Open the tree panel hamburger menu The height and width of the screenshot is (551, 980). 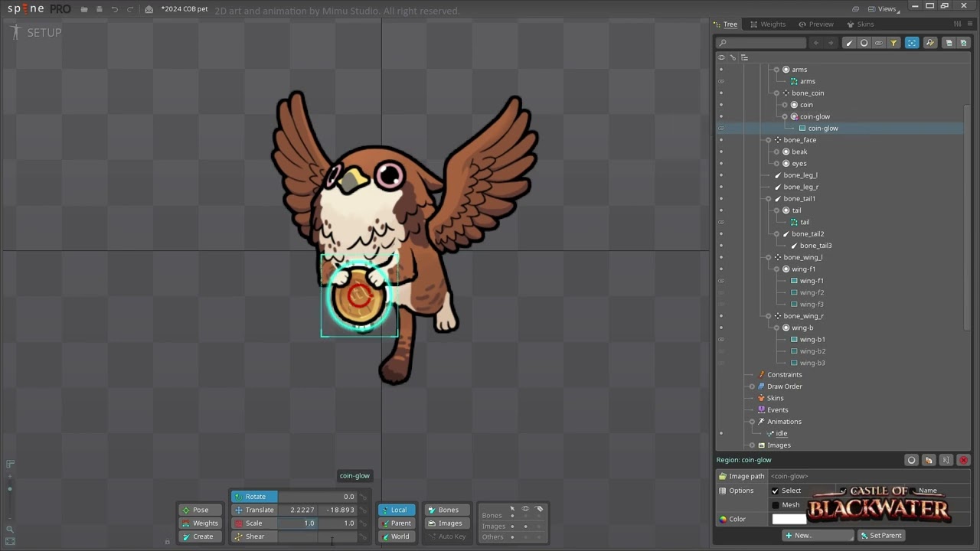(969, 24)
